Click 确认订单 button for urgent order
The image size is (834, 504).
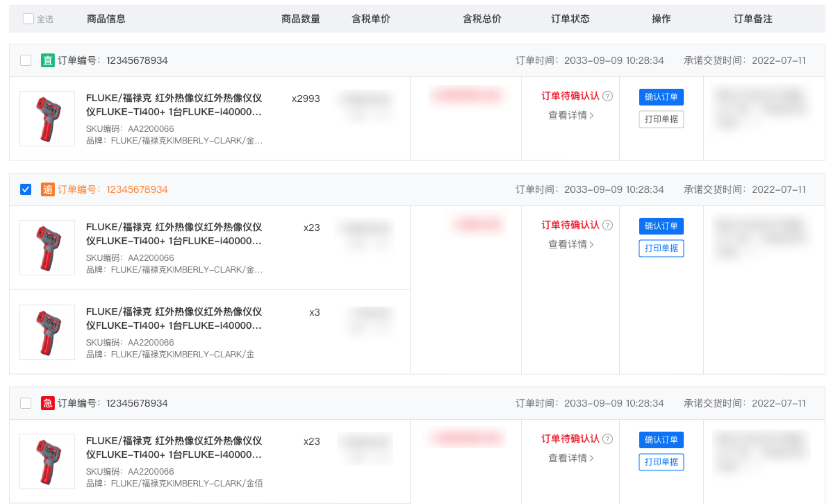(x=661, y=440)
